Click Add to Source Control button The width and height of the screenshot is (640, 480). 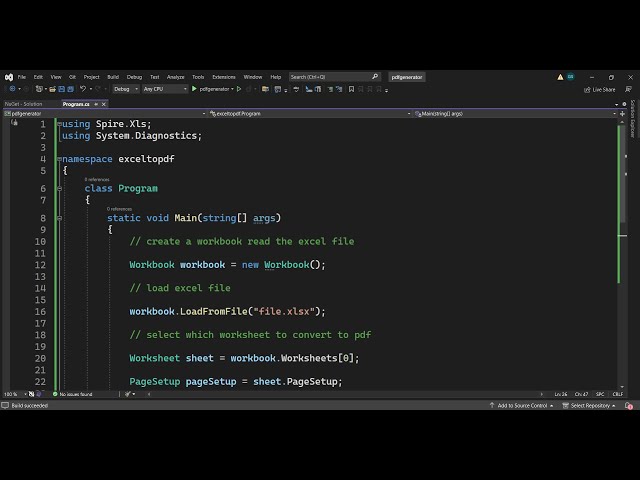click(x=521, y=405)
